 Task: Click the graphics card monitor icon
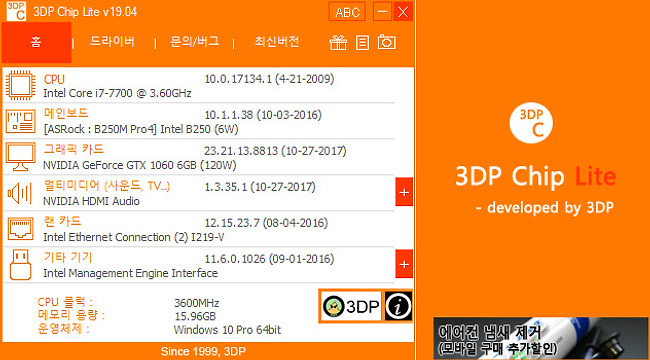click(x=20, y=157)
